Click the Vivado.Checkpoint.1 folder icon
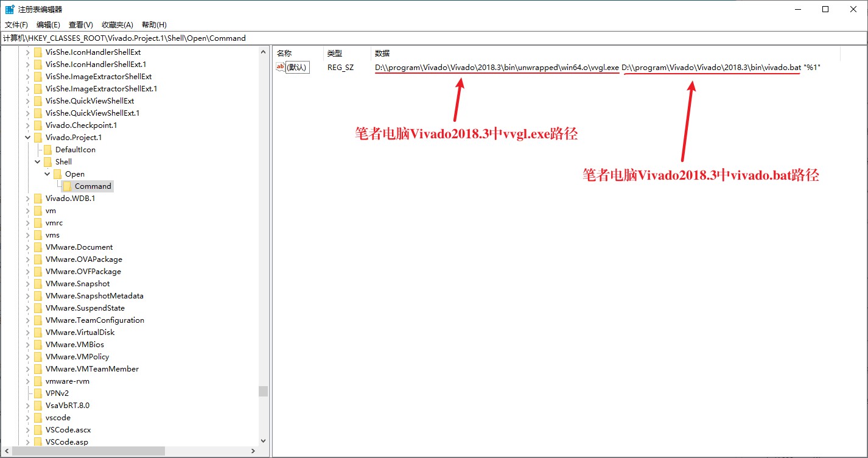The image size is (868, 458). (38, 125)
